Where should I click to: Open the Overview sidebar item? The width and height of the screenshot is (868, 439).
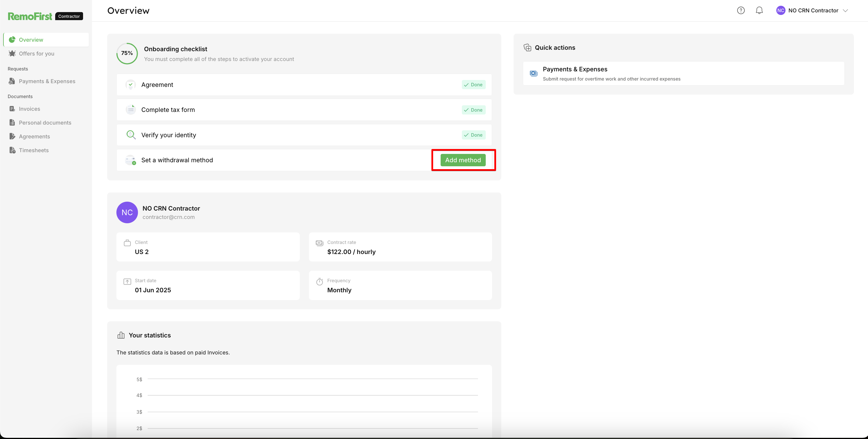point(31,40)
